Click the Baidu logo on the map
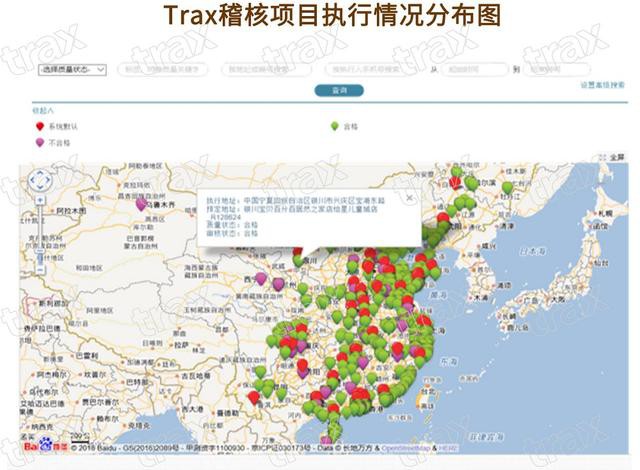Screen dimensions: 640x470 [45, 445]
